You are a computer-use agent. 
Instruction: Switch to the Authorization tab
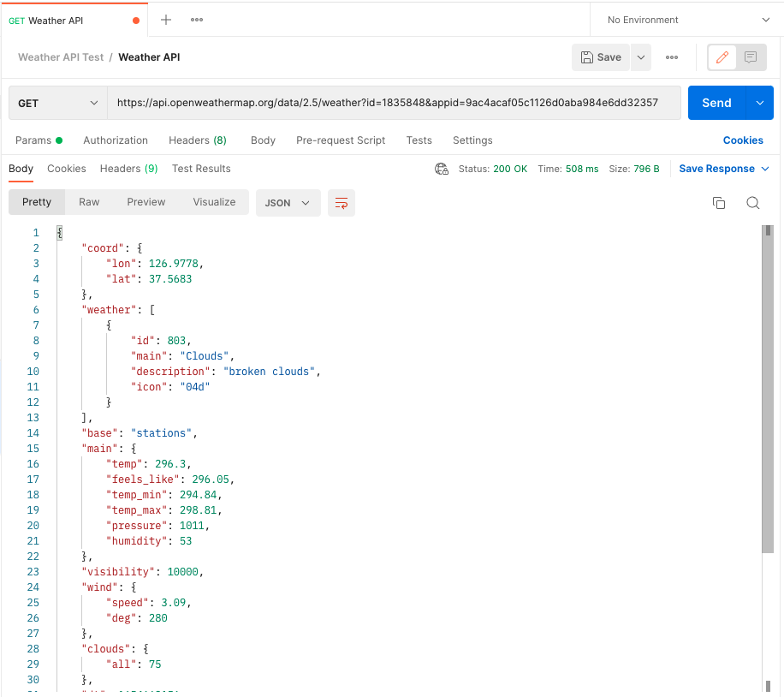tap(116, 140)
